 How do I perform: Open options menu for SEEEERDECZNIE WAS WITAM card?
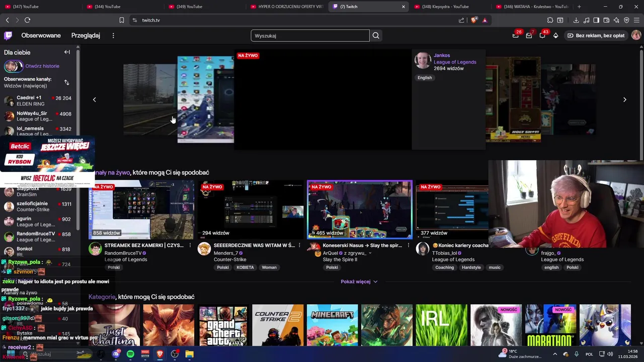[x=299, y=245]
